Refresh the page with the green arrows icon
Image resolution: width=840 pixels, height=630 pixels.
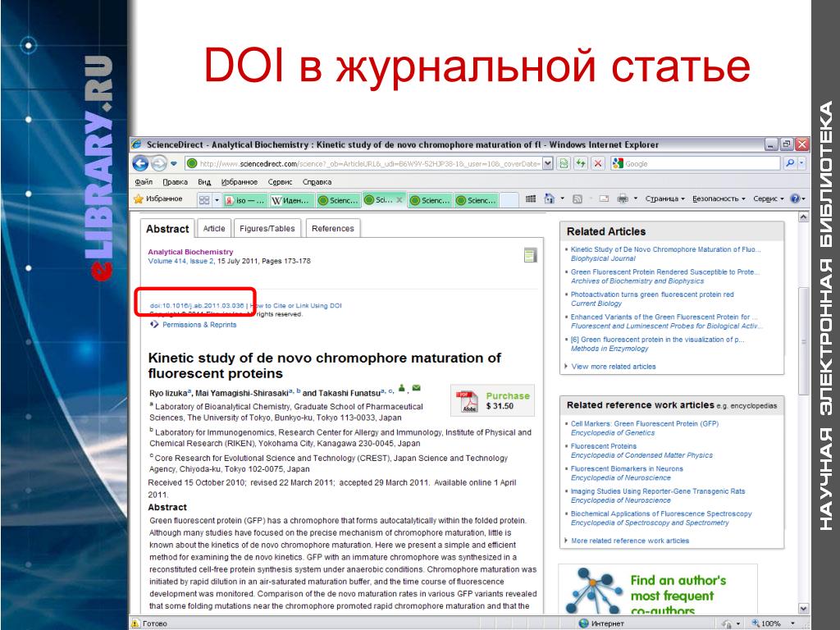[581, 163]
